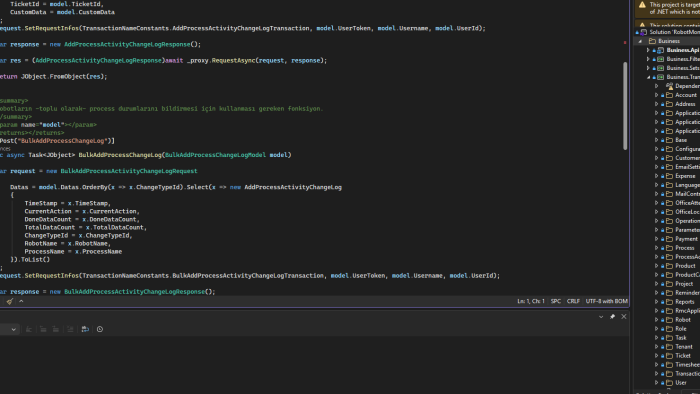Select the Task folder
The image size is (700, 394).
point(681,338)
